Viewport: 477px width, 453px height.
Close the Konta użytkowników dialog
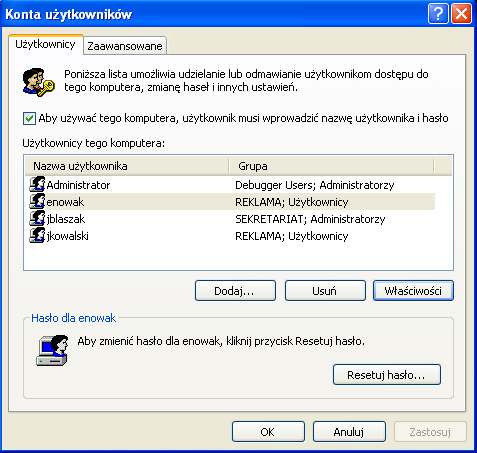pos(462,14)
